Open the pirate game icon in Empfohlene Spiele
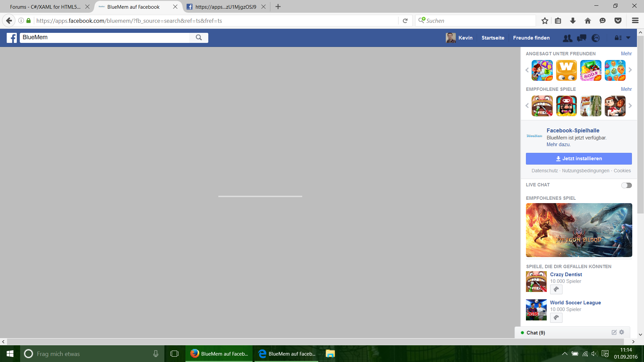Viewport: 644px width, 362px height. [x=566, y=106]
